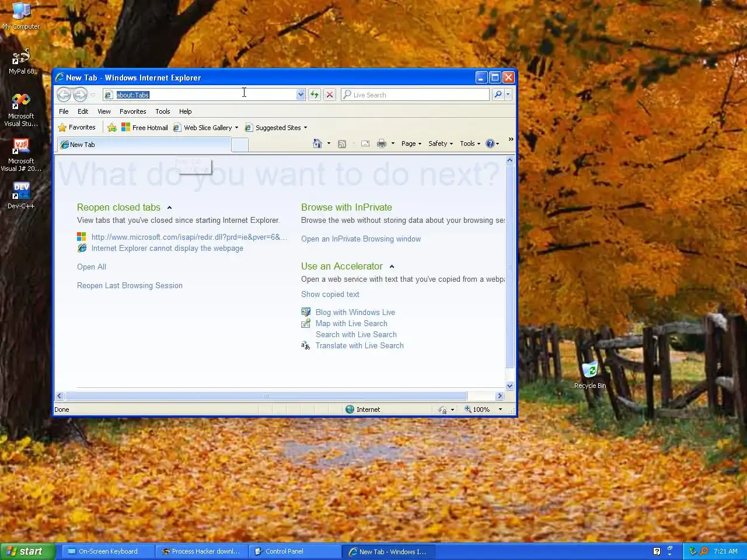Collapse the Reopen closed tabs section
This screenshot has width=747, height=560.
[x=169, y=208]
